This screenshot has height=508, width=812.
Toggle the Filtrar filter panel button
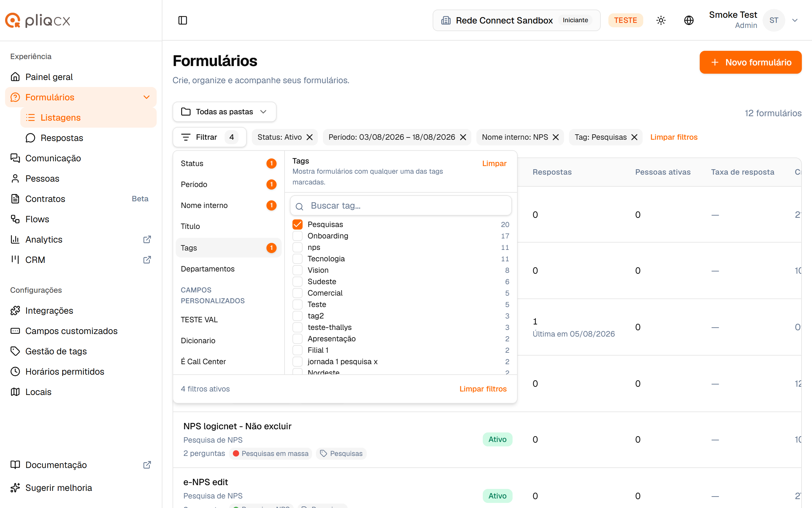click(209, 137)
